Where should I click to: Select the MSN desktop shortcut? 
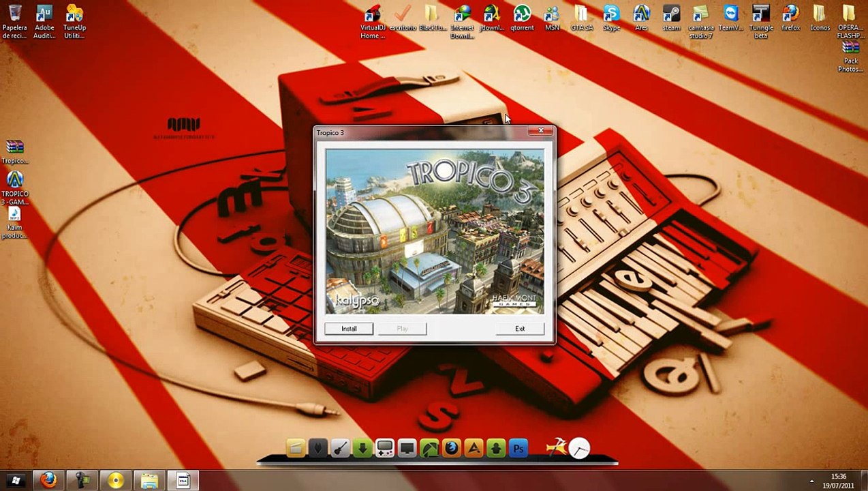tap(552, 18)
